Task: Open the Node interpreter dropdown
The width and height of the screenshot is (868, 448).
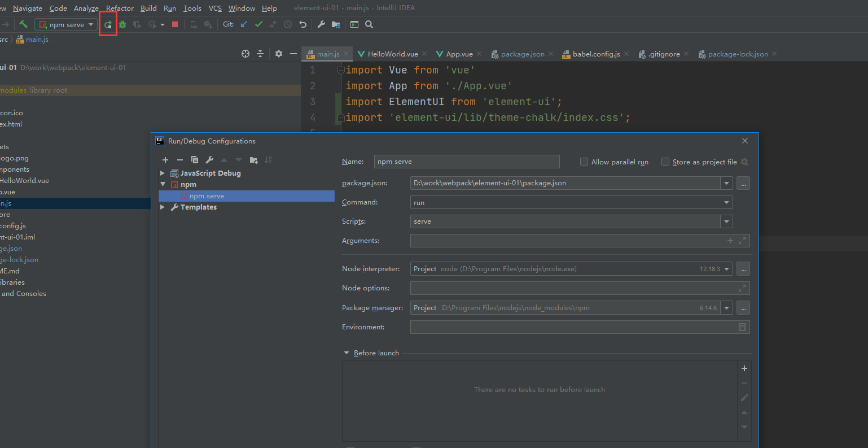Action: pyautogui.click(x=726, y=269)
